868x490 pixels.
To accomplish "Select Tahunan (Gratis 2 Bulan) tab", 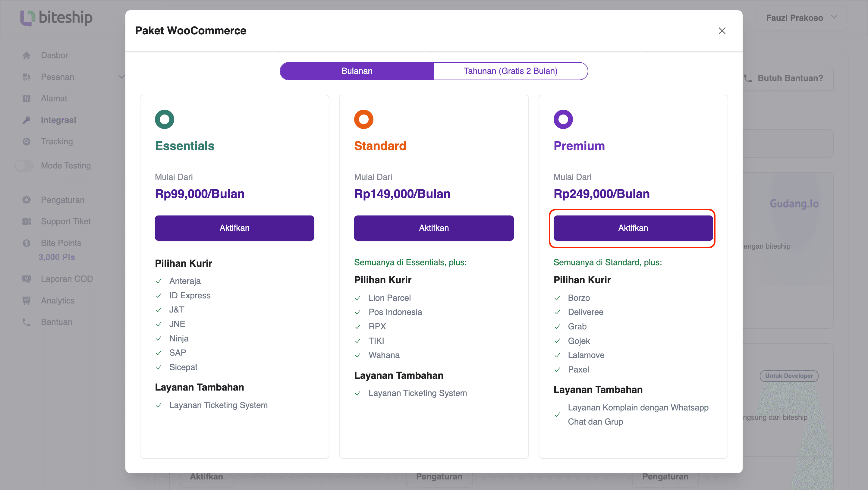I will tap(511, 71).
